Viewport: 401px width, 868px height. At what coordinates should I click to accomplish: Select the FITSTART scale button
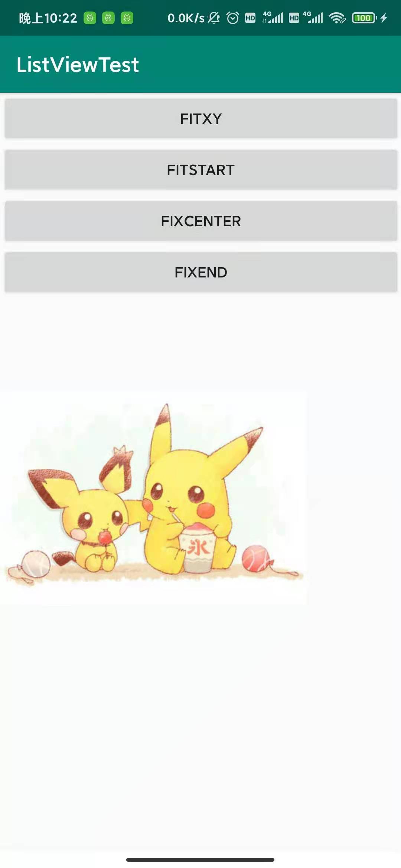click(x=201, y=170)
